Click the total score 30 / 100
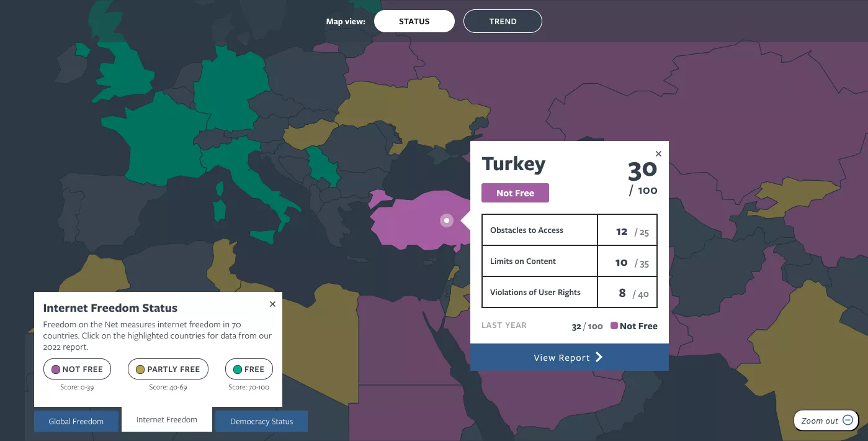Image resolution: width=868 pixels, height=441 pixels. pos(642,178)
